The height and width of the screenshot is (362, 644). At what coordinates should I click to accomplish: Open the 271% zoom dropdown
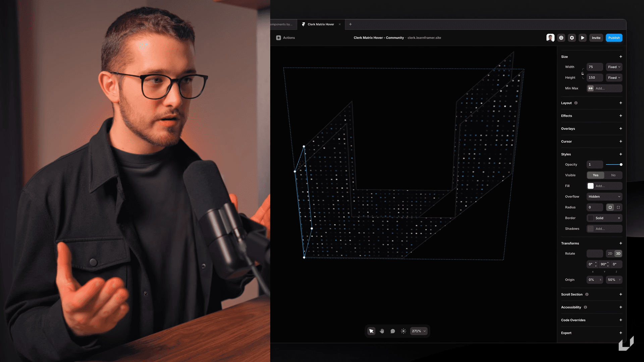(419, 331)
